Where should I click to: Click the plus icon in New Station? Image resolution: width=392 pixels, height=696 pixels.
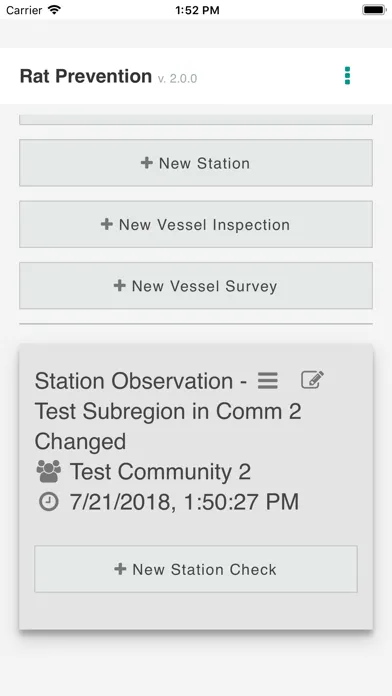point(147,163)
